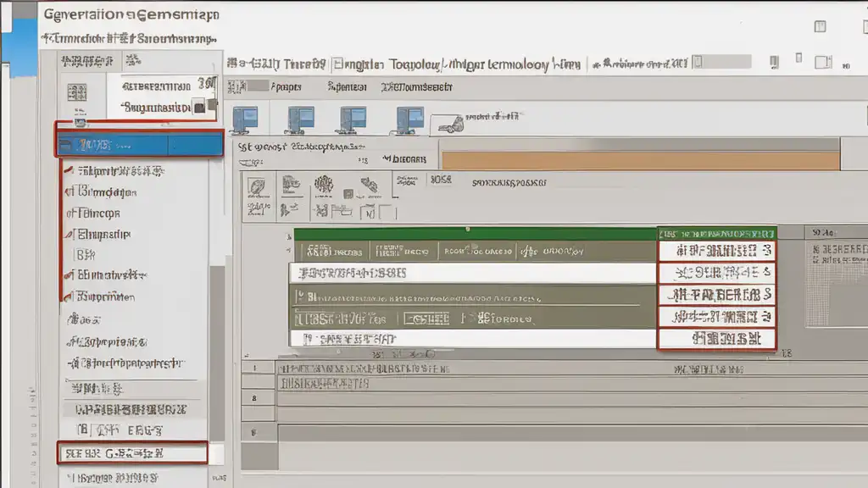Screen dimensions: 868x488
Task: Open the header tab with text resembling 'Tinebg'
Action: coord(304,64)
